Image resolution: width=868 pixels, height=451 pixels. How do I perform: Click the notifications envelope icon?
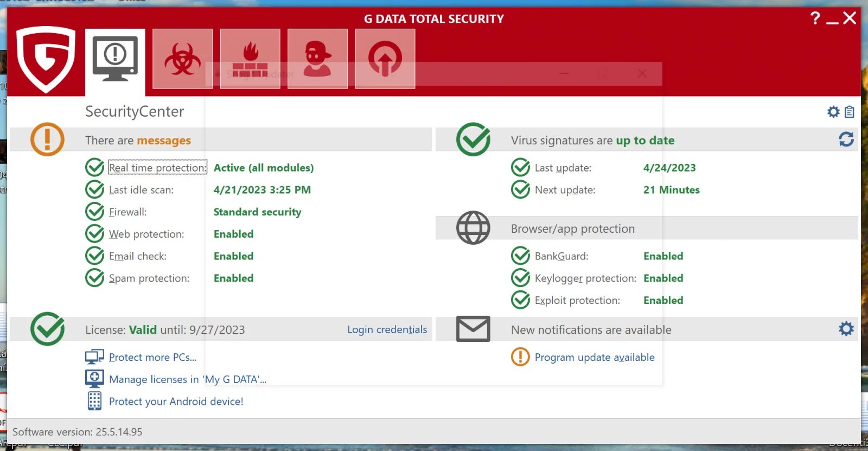[x=473, y=329]
